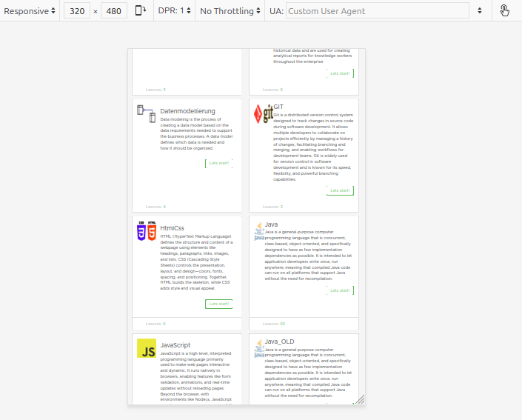Click the viewport height field showing 480
The height and width of the screenshot is (420, 522).
[x=114, y=11]
